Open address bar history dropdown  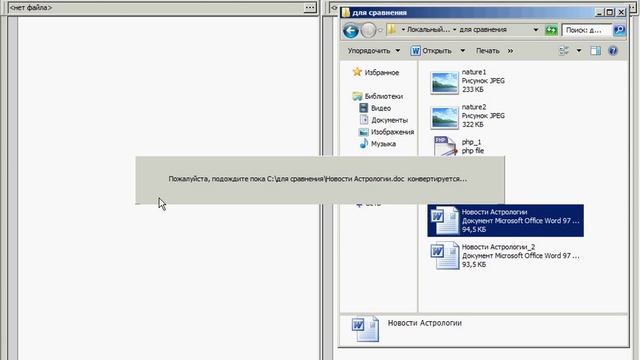(x=536, y=30)
